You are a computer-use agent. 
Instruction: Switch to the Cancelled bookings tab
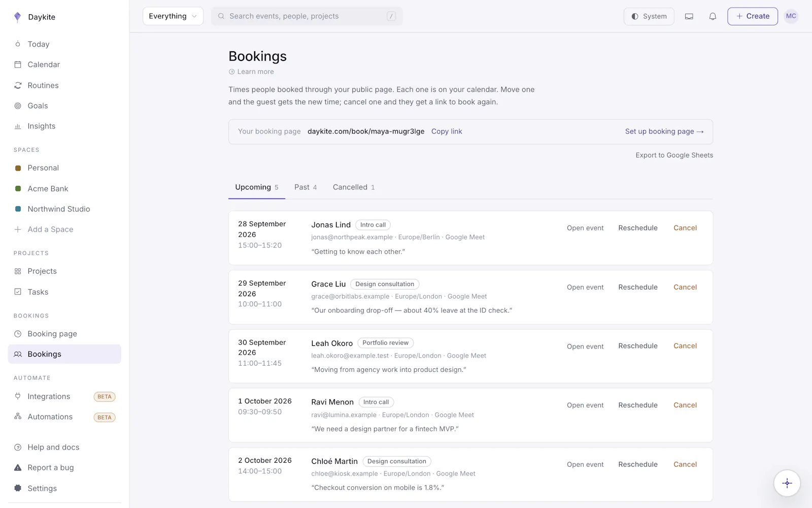point(354,187)
